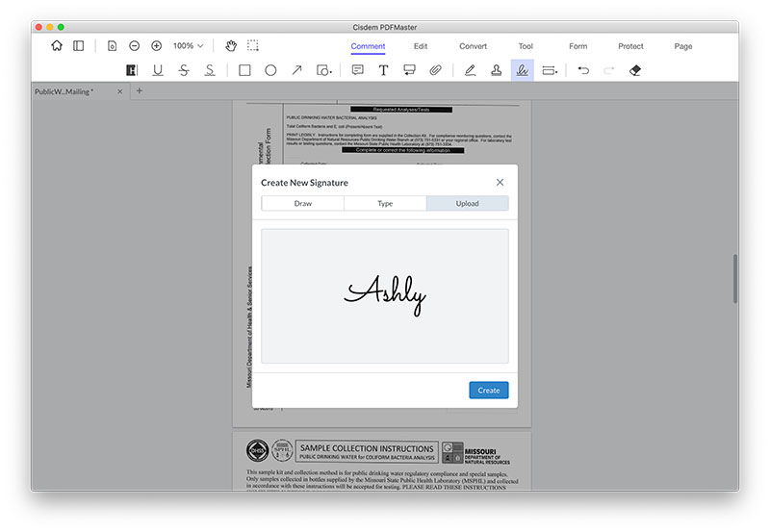This screenshot has height=532, width=770.
Task: Select the Arrow line tool
Action: 296,70
